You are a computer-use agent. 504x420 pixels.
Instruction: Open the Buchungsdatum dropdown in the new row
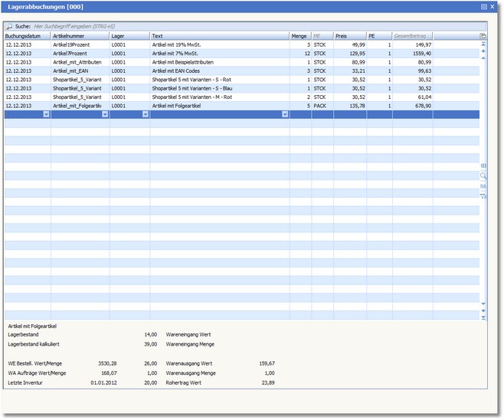point(46,114)
